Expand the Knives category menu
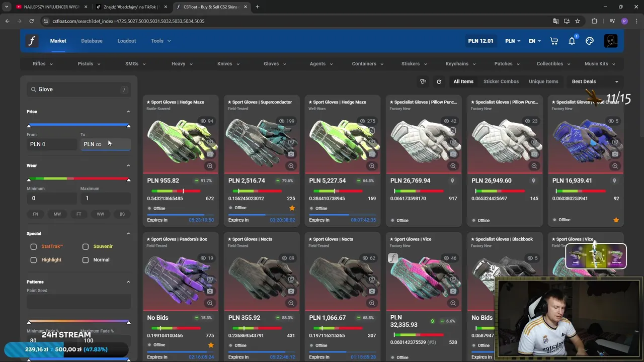644x362 pixels. point(228,64)
